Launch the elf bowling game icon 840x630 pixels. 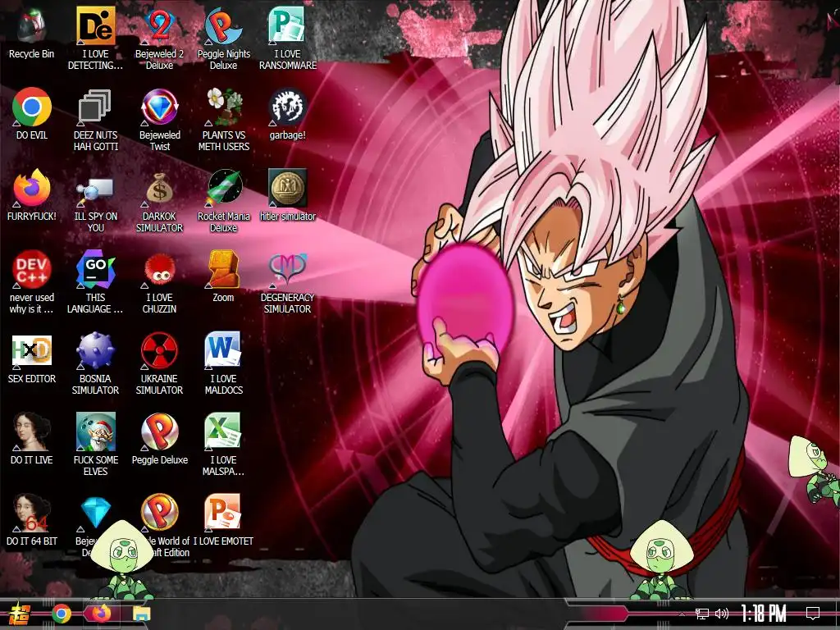click(95, 445)
